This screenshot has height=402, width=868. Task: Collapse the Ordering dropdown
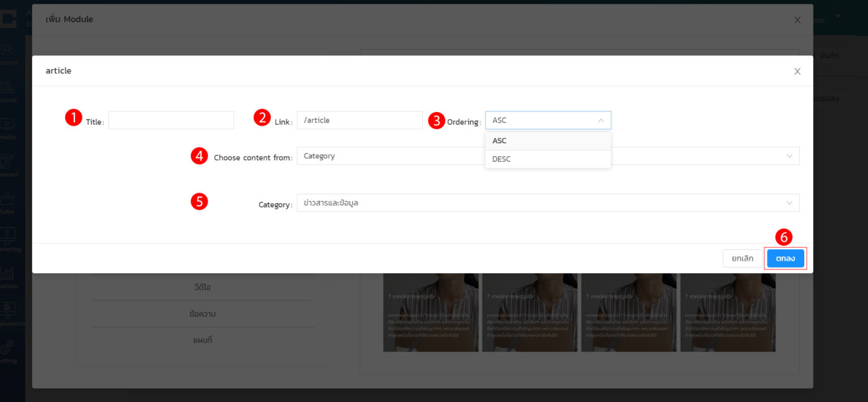coord(600,120)
